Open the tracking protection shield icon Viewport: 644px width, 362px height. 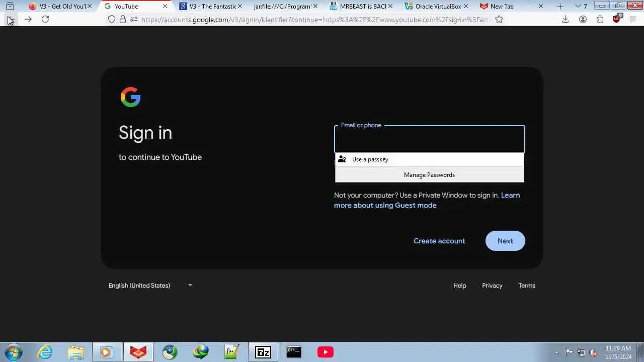112,19
